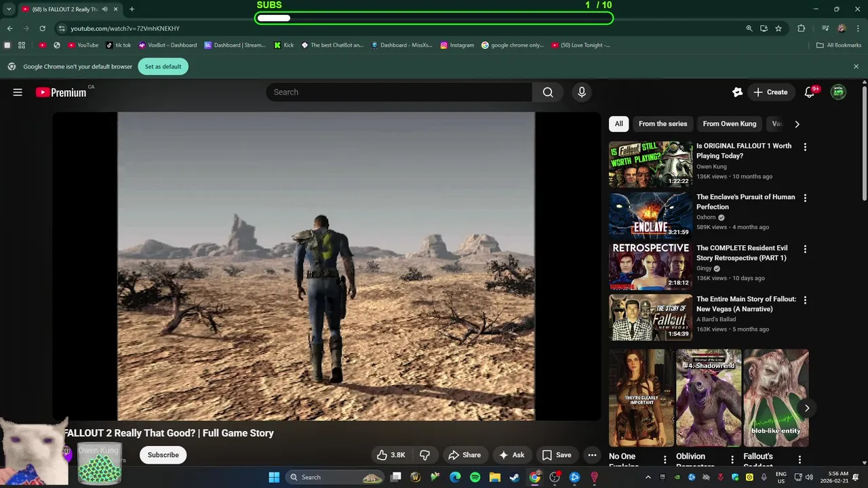
Task: Open a new browser tab
Action: [x=132, y=9]
